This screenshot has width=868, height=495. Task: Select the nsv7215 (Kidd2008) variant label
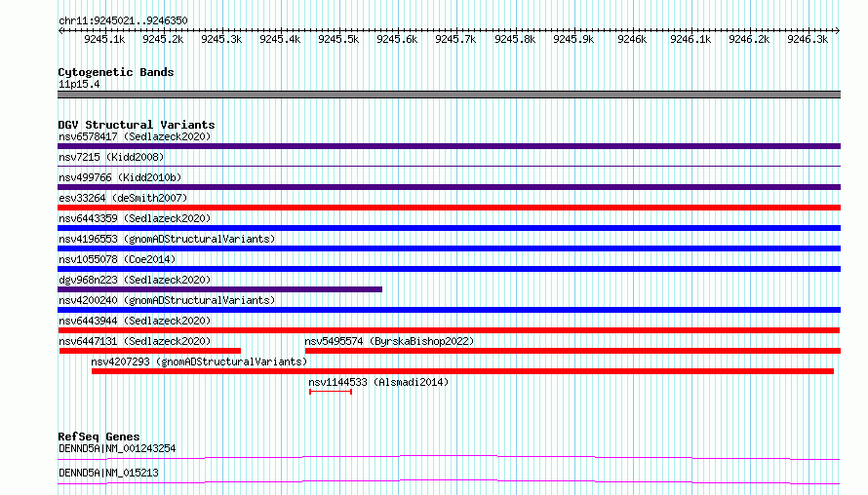111,157
